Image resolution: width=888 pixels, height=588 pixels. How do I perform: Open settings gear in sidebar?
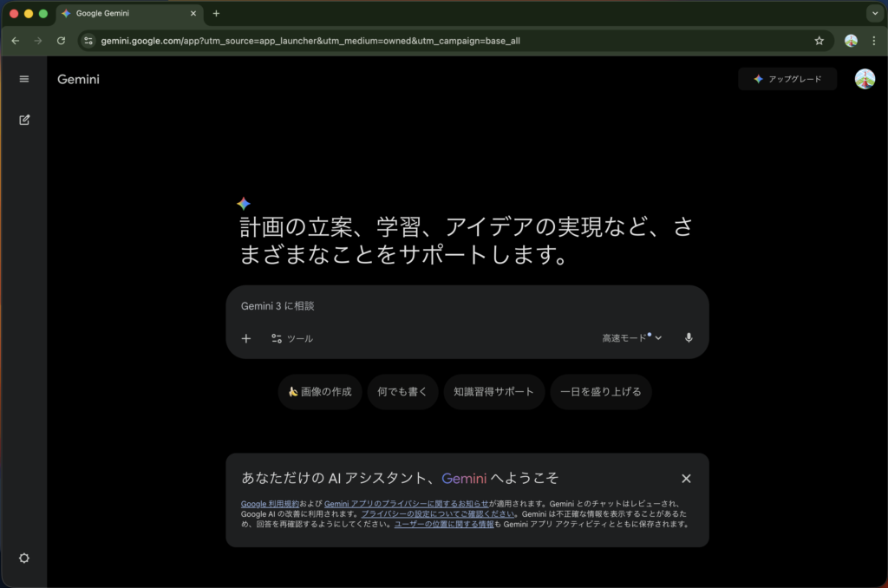coord(24,559)
